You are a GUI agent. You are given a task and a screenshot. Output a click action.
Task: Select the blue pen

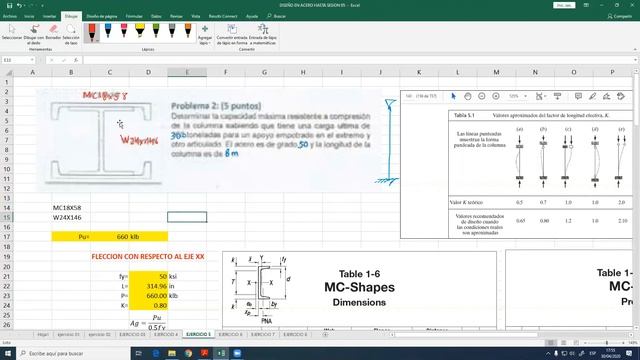108,31
